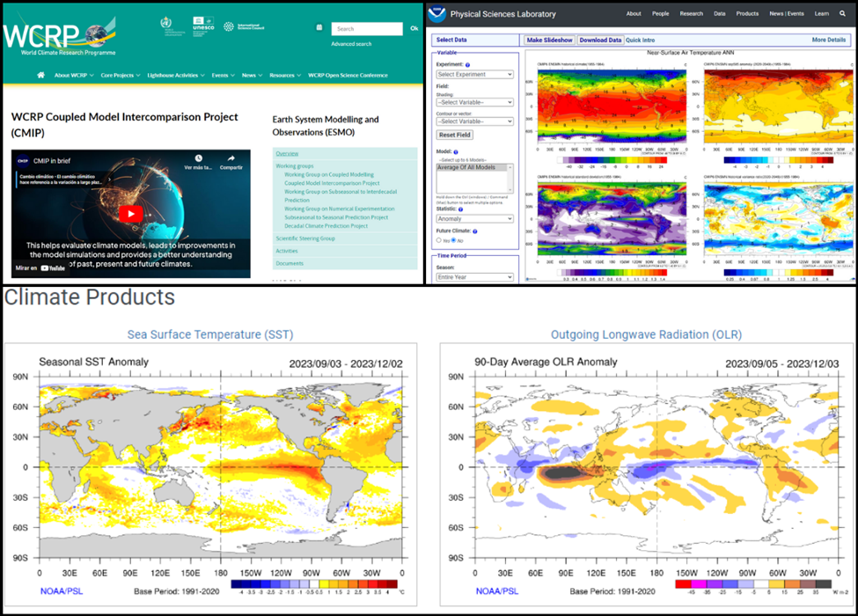Select the Future Climate 'Yes' radio button
858x616 pixels.
(x=440, y=239)
